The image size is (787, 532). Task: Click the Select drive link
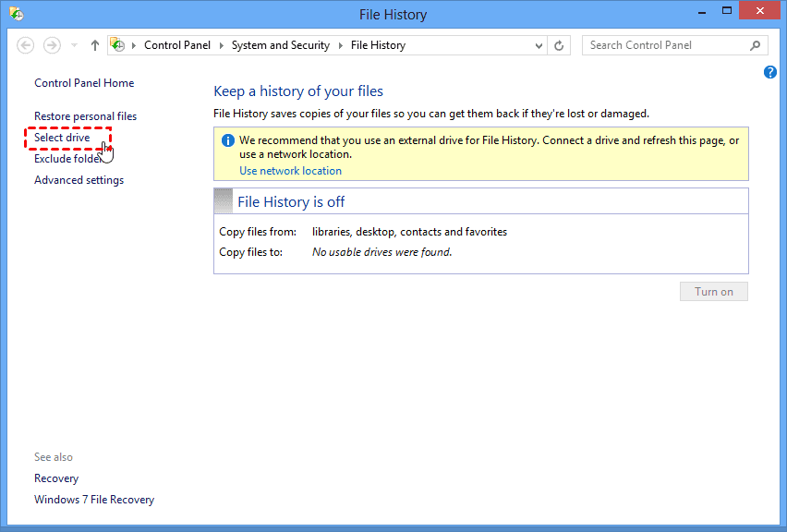click(62, 138)
